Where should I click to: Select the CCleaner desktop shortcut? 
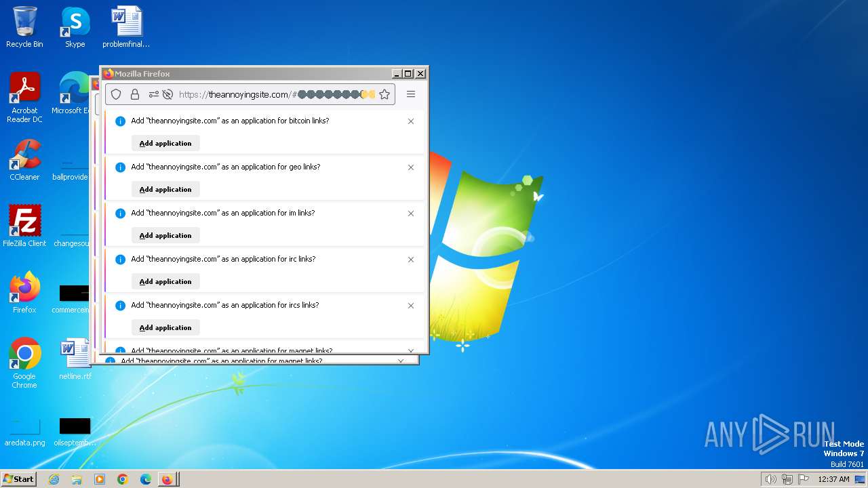click(x=24, y=160)
